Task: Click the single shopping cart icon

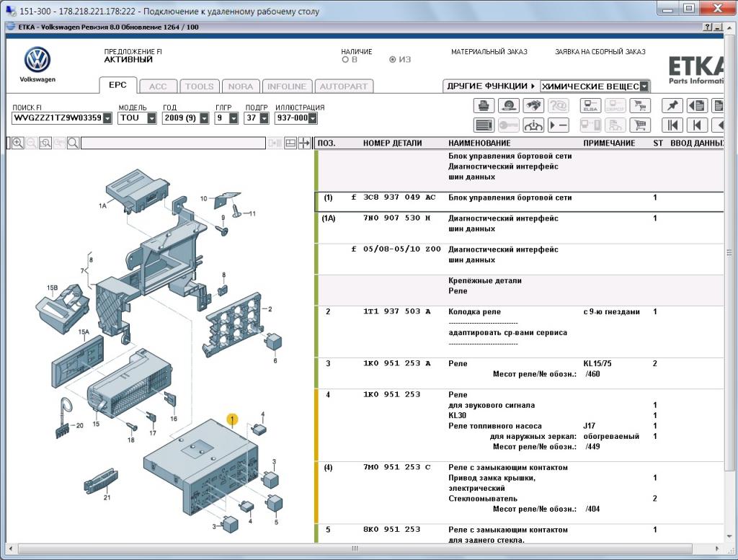Action: (x=640, y=125)
